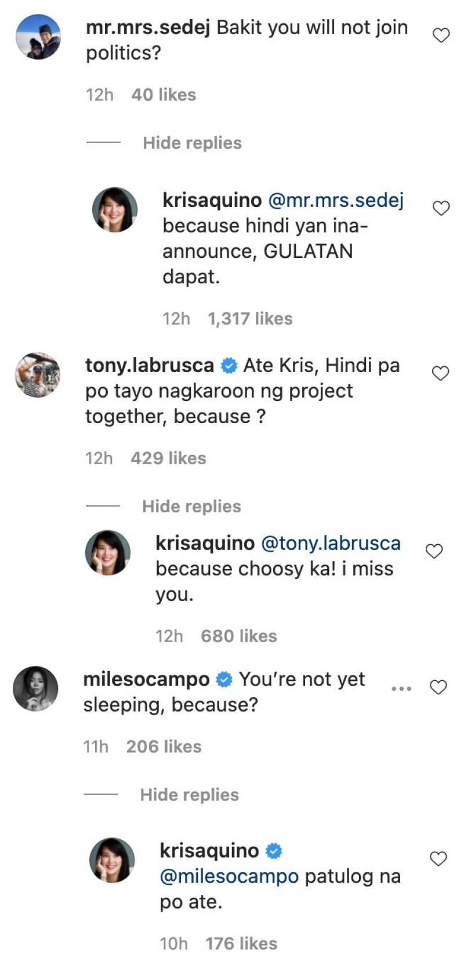The image size is (464, 980).
Task: Open more options on milesocampo's comment
Action: (x=401, y=688)
